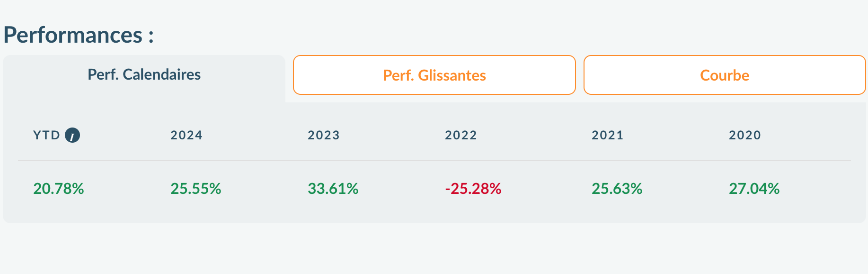
Task: Select the 20.78% YTD performance value
Action: click(x=58, y=189)
